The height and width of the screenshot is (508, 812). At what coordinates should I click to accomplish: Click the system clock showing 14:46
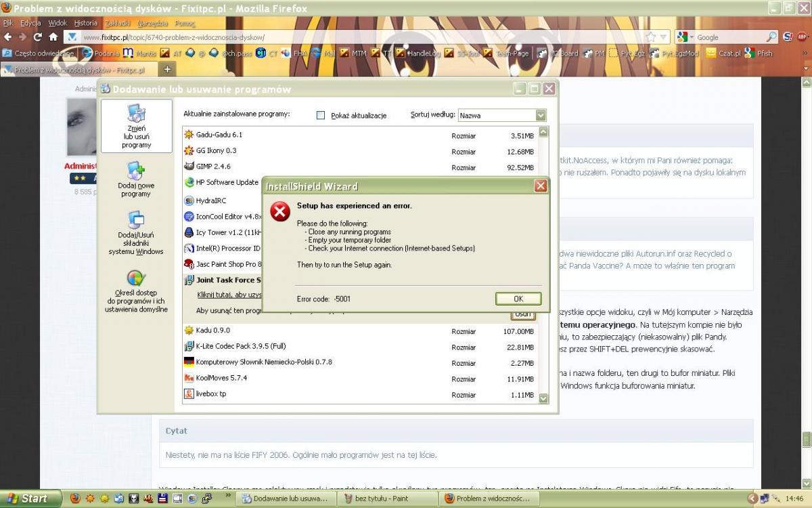click(794, 499)
